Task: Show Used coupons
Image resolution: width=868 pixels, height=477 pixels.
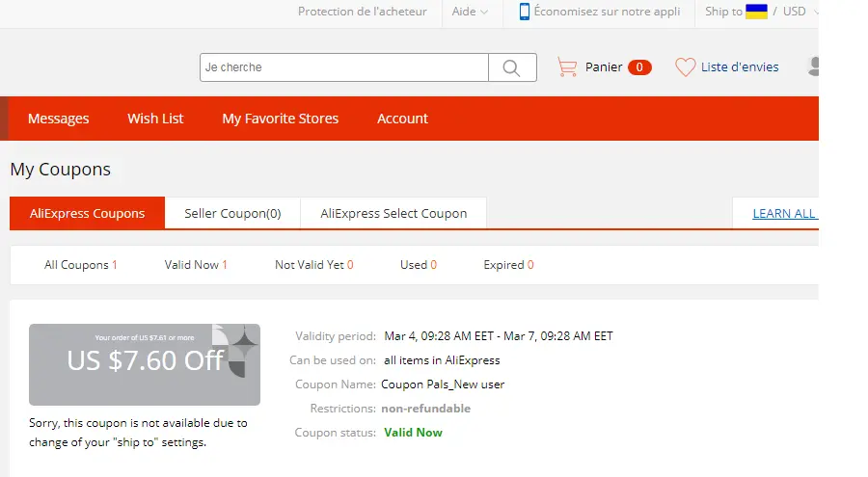Action: point(419,264)
